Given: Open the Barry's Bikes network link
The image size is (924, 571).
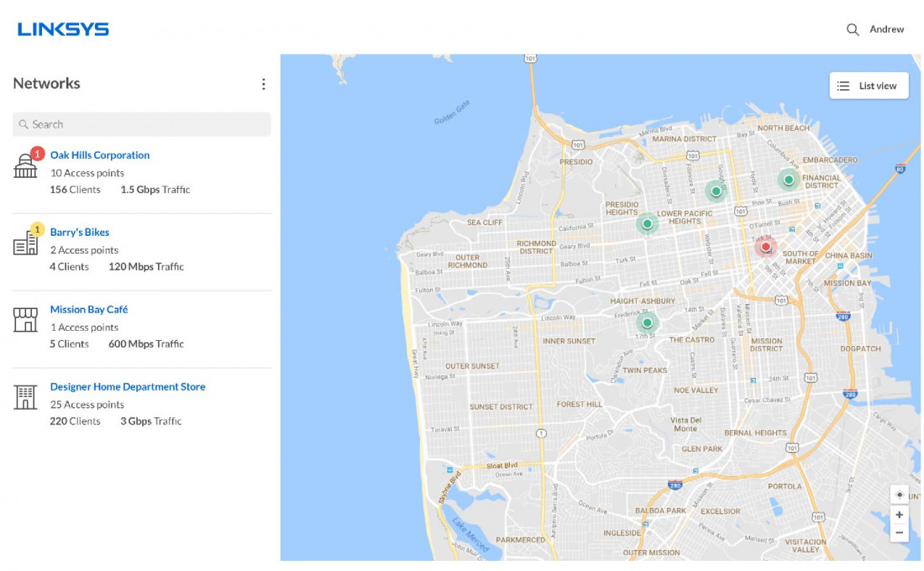Looking at the screenshot, I should click(x=80, y=233).
